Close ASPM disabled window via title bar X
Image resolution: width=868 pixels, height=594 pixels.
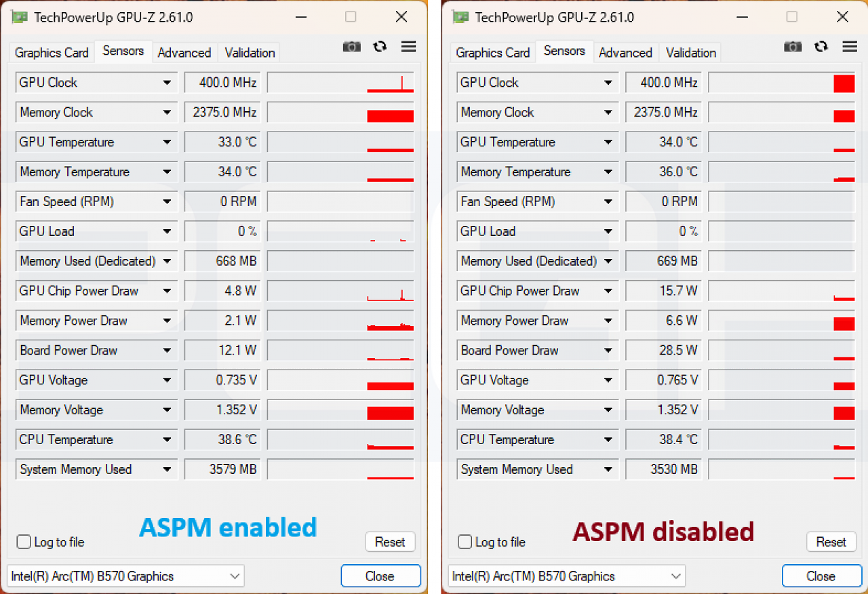click(842, 17)
